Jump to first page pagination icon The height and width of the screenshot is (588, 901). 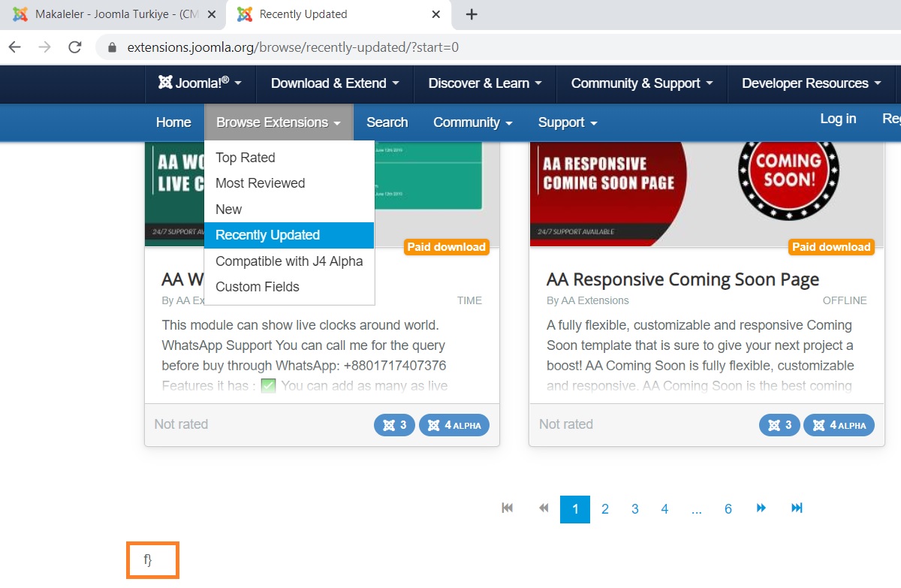point(508,508)
